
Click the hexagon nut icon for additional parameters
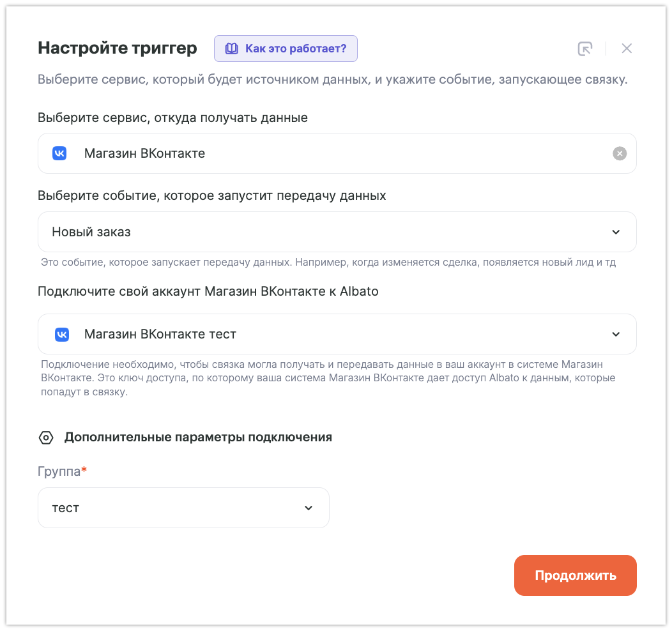pos(46,437)
